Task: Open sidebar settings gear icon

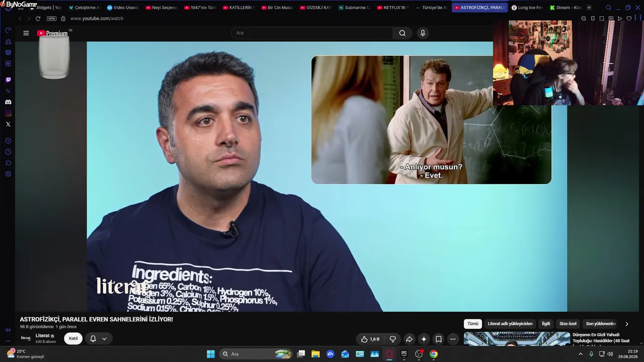Action: pos(8,174)
